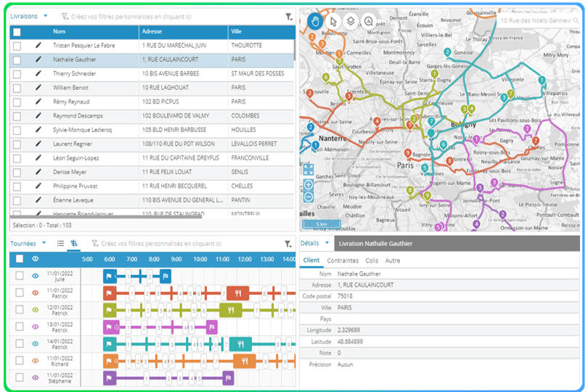The height and width of the screenshot is (392, 588).
Task: Edit Raymond Descamps pencil icon
Action: (x=38, y=115)
